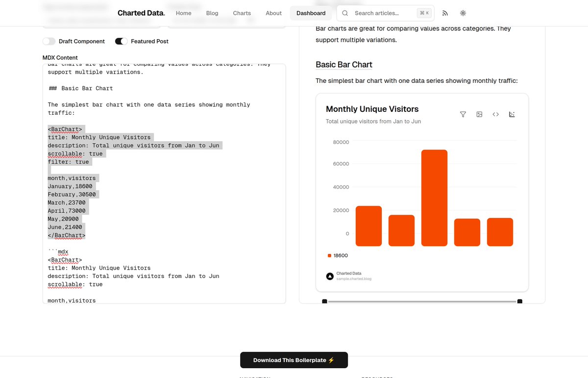Image resolution: width=588 pixels, height=378 pixels.
Task: Open the Blog nav link
Action: pyautogui.click(x=212, y=13)
